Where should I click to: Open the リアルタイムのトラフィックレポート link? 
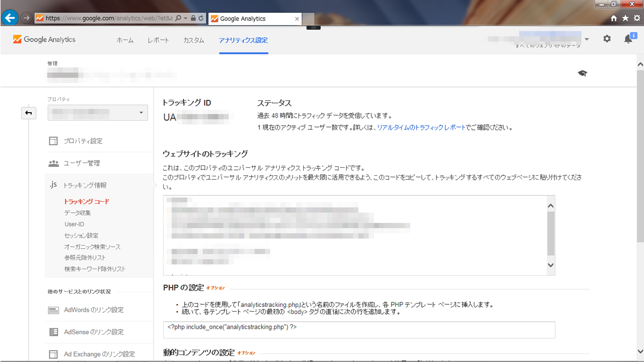421,128
